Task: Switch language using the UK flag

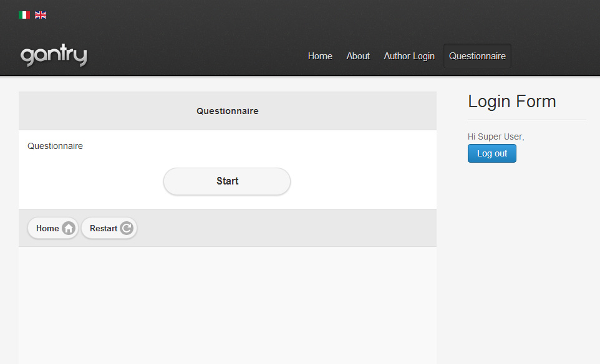Action: (x=41, y=15)
